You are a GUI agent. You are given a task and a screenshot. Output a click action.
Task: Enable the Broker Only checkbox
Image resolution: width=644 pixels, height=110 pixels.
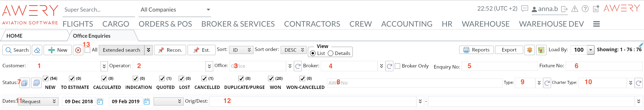point(398,66)
